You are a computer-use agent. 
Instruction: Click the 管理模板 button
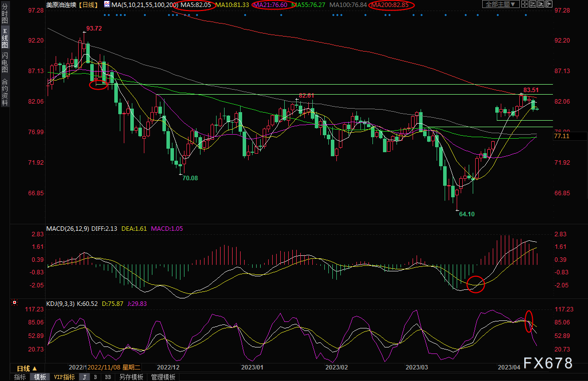(163, 377)
